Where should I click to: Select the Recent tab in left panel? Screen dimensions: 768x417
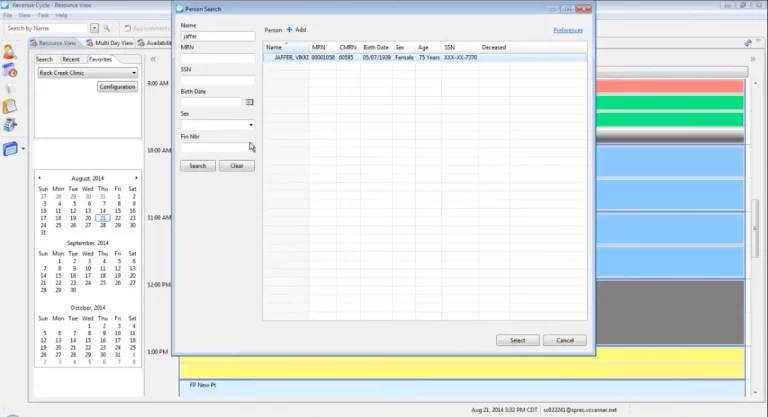pos(71,59)
